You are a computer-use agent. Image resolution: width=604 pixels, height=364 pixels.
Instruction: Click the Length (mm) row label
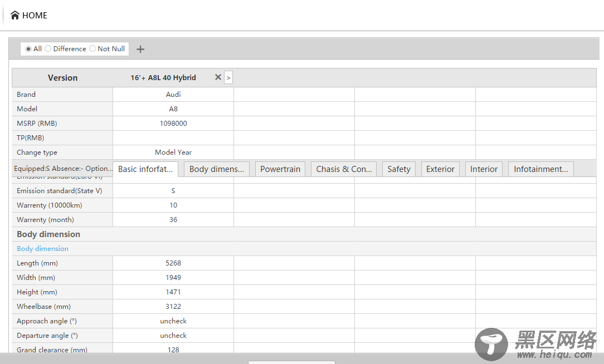click(x=37, y=263)
